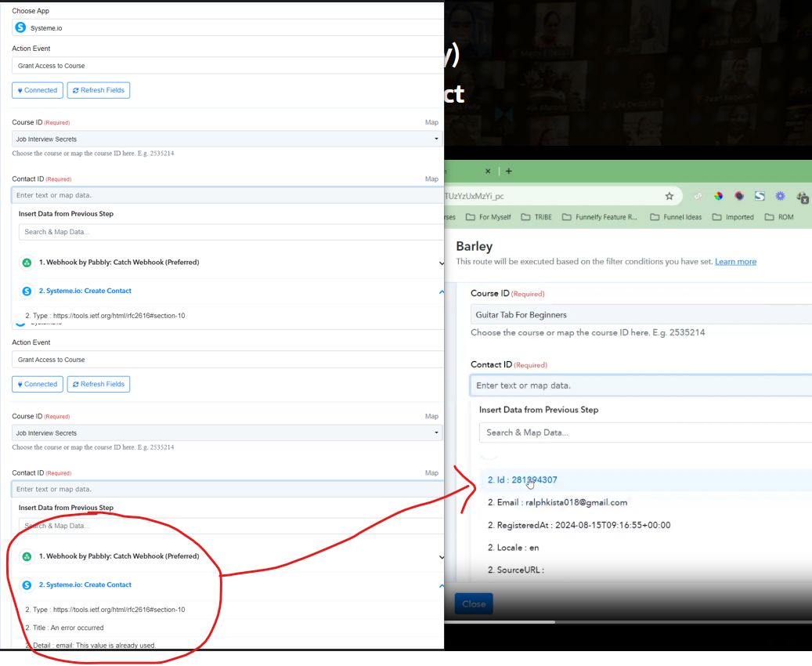Open the Funnelfy Feature R... bookmarks folder
812x666 pixels.
coord(600,217)
